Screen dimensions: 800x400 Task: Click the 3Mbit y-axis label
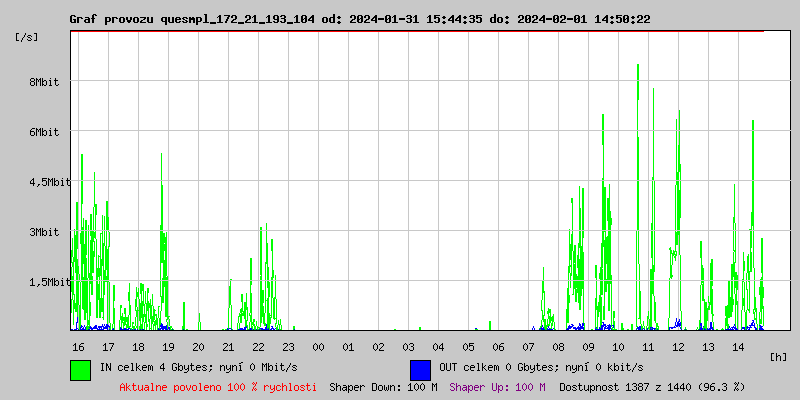pyautogui.click(x=44, y=232)
